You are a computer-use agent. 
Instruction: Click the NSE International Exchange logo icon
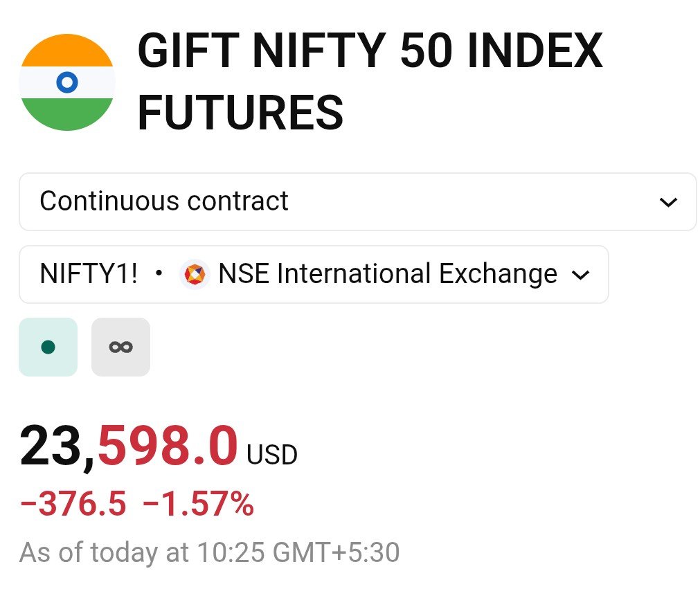tap(195, 273)
